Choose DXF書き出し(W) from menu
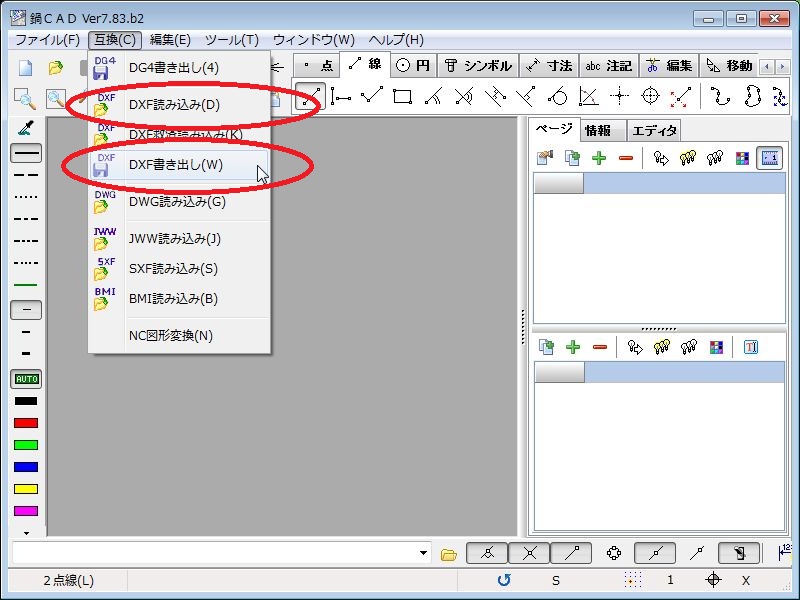 tap(180, 165)
